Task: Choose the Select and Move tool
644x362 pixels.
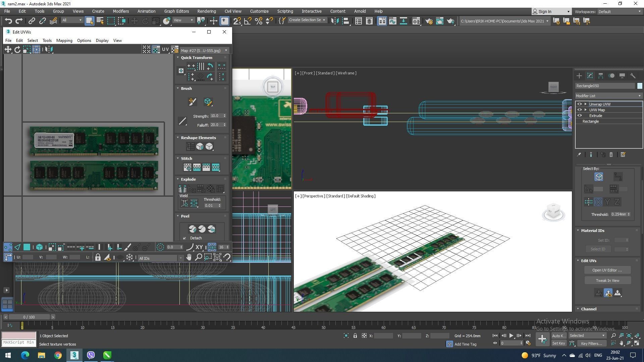Action: click(134, 21)
